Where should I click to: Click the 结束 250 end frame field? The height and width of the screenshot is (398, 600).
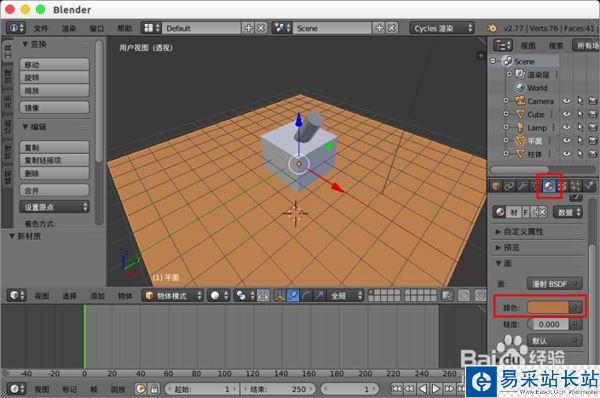pos(279,389)
